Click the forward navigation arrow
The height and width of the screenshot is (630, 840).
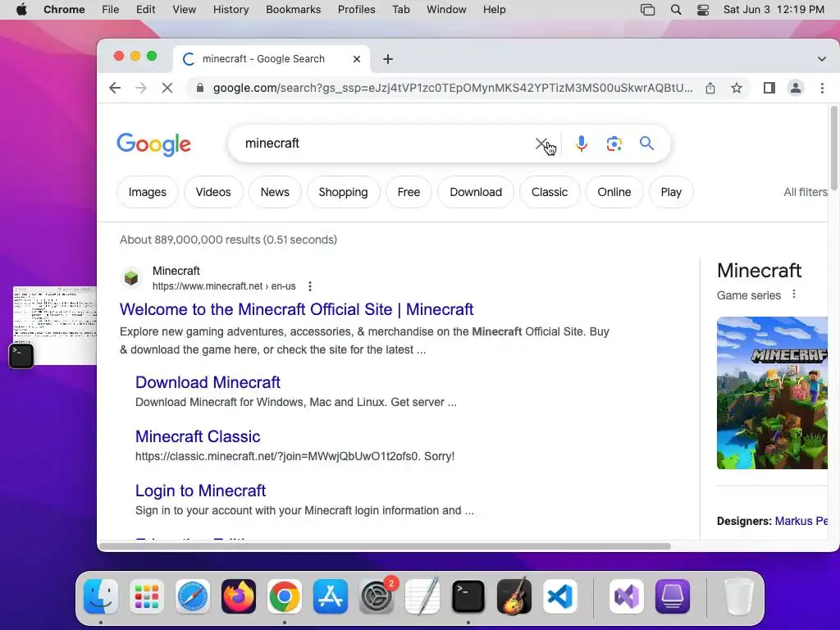(x=141, y=88)
